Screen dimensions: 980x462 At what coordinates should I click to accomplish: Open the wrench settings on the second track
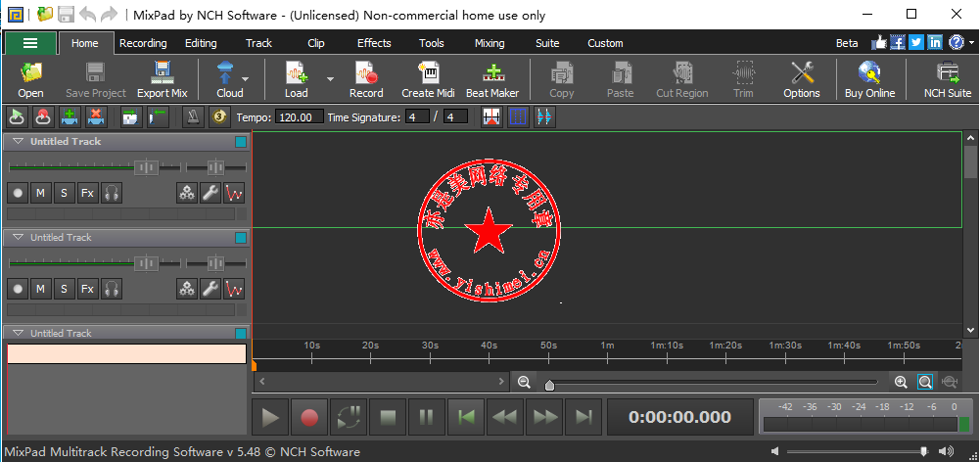[x=210, y=289]
